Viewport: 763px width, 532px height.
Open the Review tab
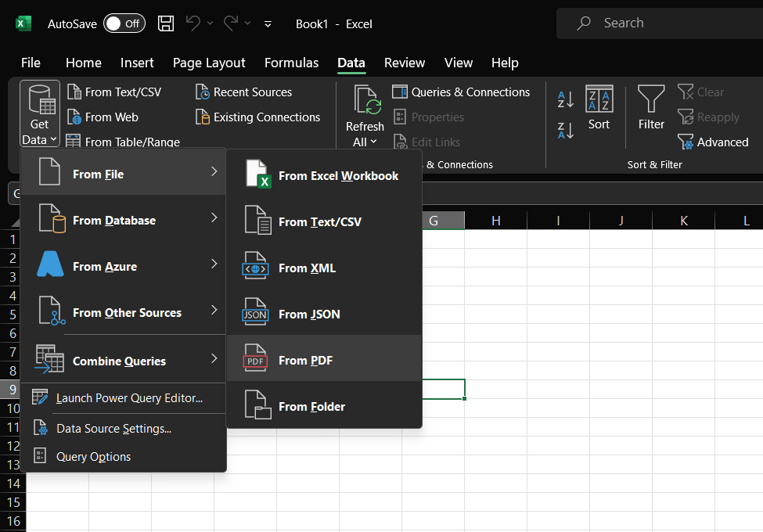click(x=405, y=63)
